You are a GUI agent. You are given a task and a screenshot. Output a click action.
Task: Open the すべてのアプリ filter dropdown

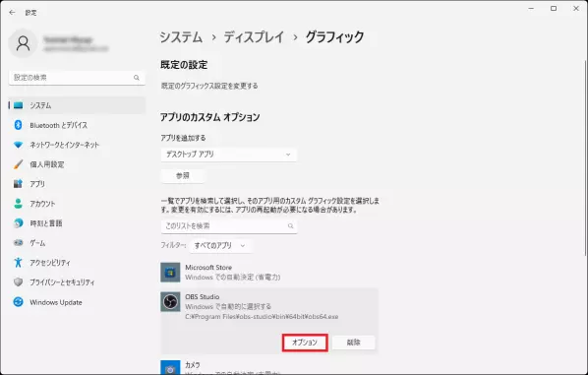(x=220, y=246)
